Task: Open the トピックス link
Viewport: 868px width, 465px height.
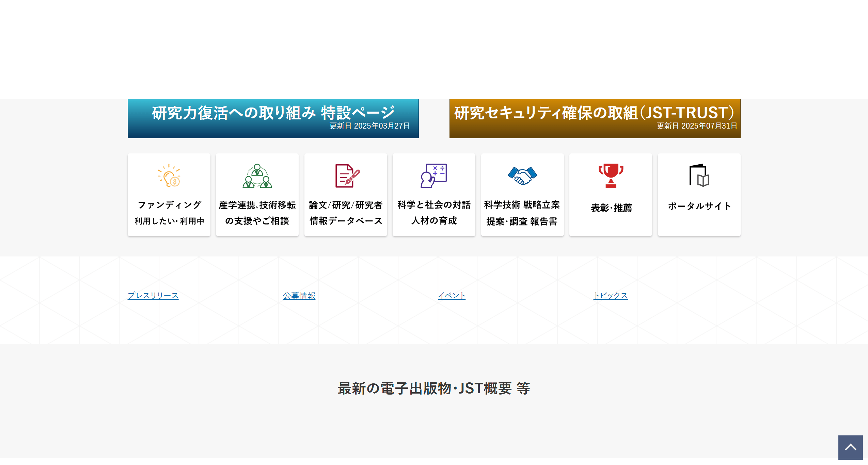Action: [x=610, y=296]
